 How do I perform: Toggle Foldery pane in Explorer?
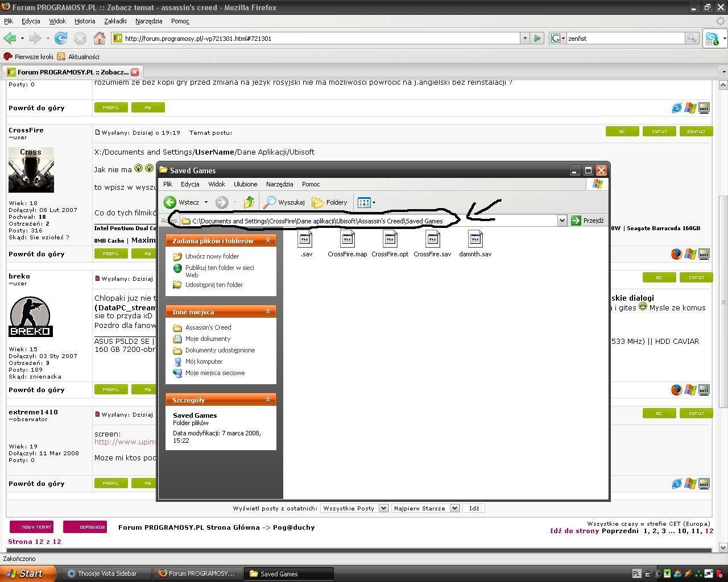pyautogui.click(x=329, y=202)
